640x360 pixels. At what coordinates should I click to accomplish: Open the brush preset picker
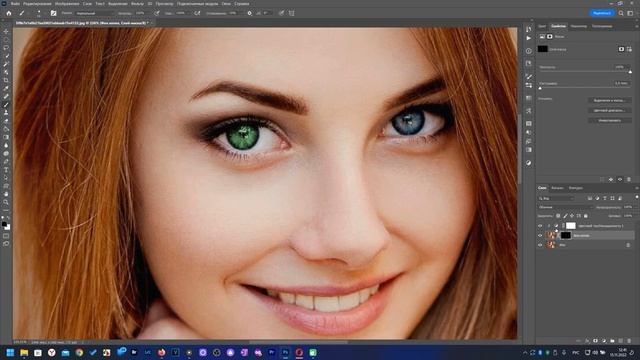pyautogui.click(x=39, y=13)
